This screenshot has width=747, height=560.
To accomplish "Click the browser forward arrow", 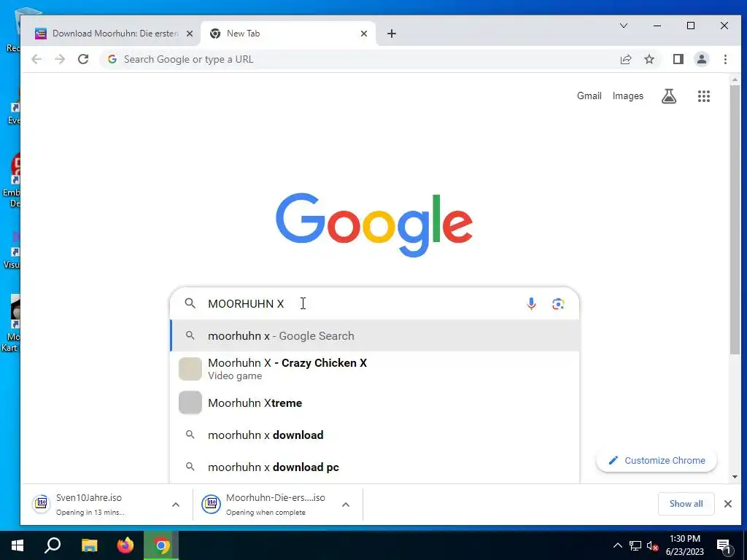I will coord(60,59).
